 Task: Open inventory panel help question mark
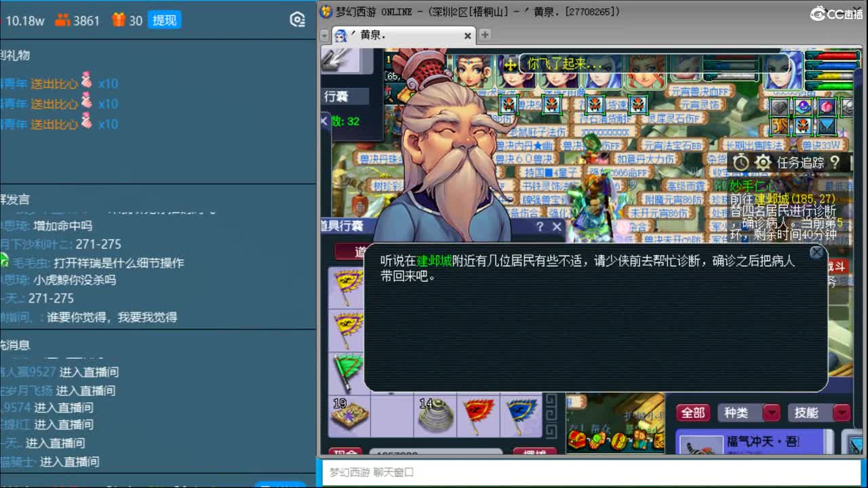pos(540,226)
